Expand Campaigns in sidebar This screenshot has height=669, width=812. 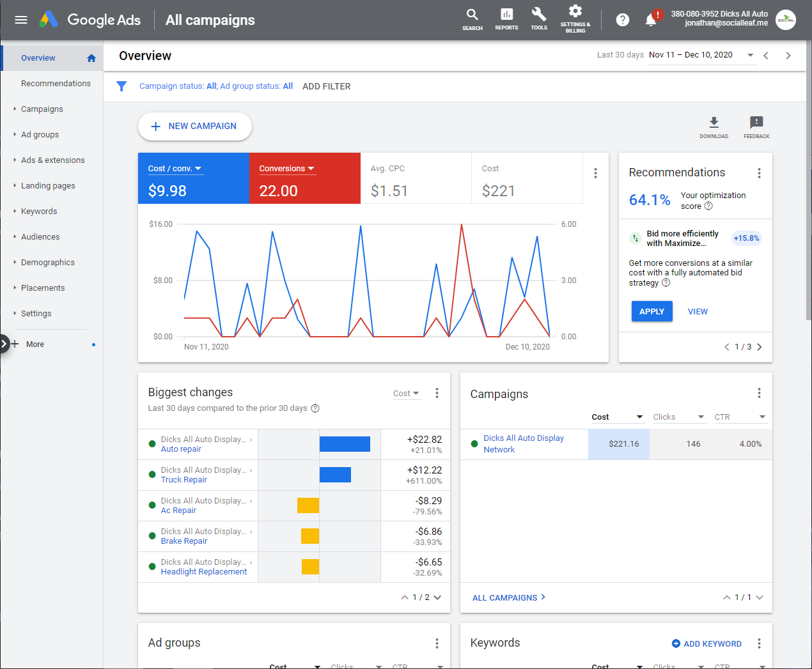15,109
